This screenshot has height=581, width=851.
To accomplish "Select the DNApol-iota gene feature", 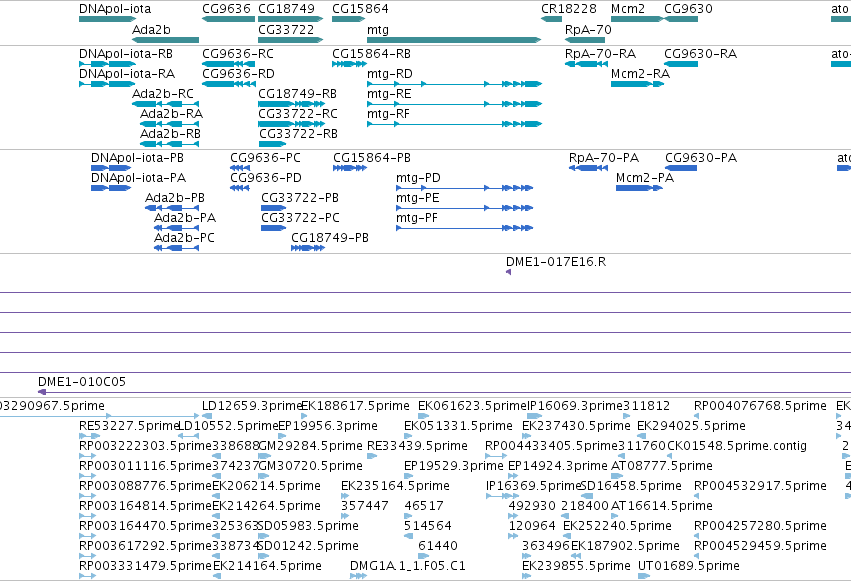I will 107,19.
